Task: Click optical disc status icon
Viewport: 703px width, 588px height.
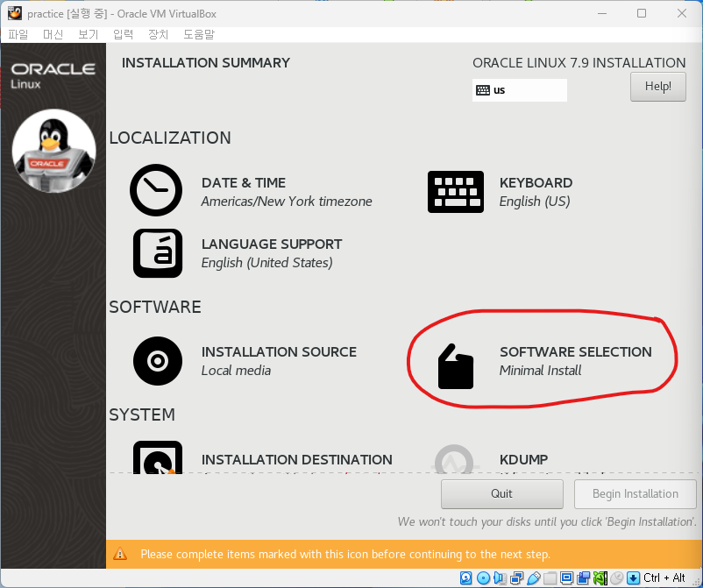Action: [483, 577]
